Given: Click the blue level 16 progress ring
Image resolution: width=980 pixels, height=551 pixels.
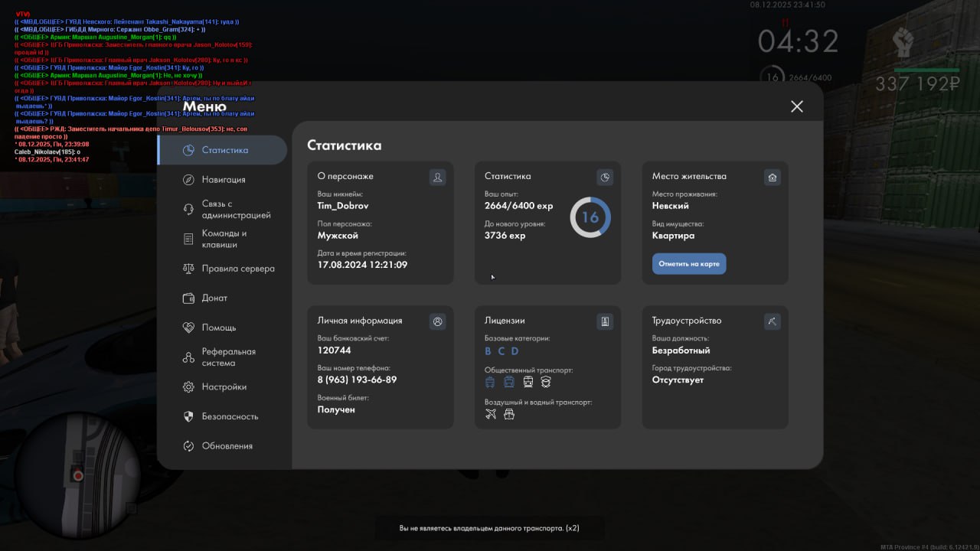Looking at the screenshot, I should coord(590,217).
